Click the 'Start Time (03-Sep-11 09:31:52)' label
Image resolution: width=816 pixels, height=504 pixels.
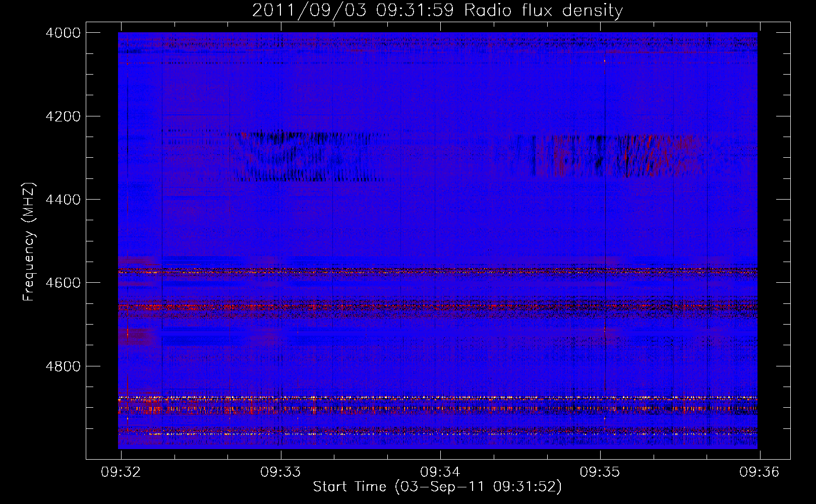pos(437,487)
